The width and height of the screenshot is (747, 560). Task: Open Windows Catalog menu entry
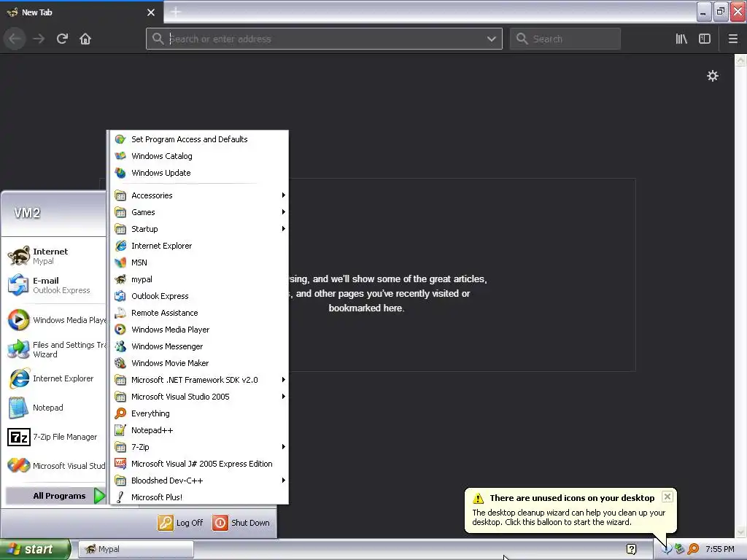point(199,156)
